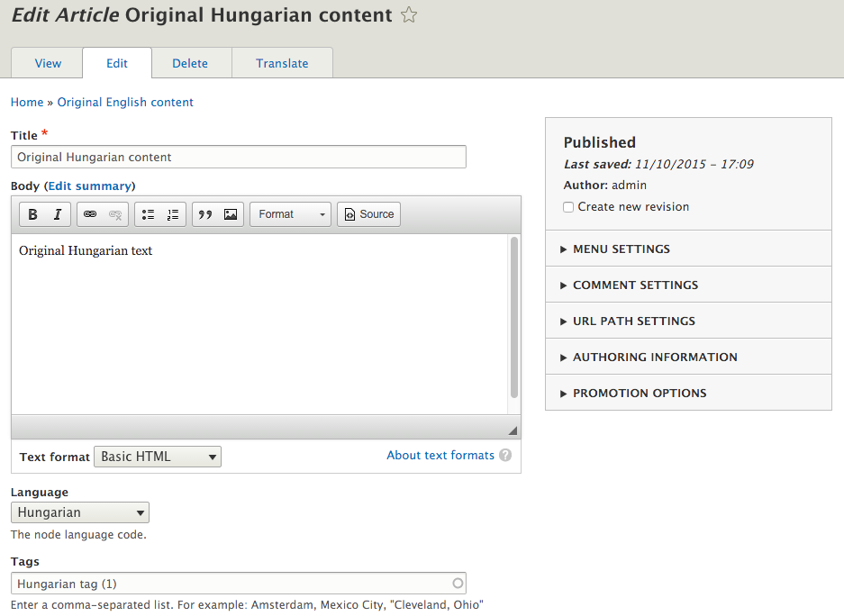This screenshot has width=844, height=616.
Task: Add page to shortcuts with star icon
Action: pos(409,15)
